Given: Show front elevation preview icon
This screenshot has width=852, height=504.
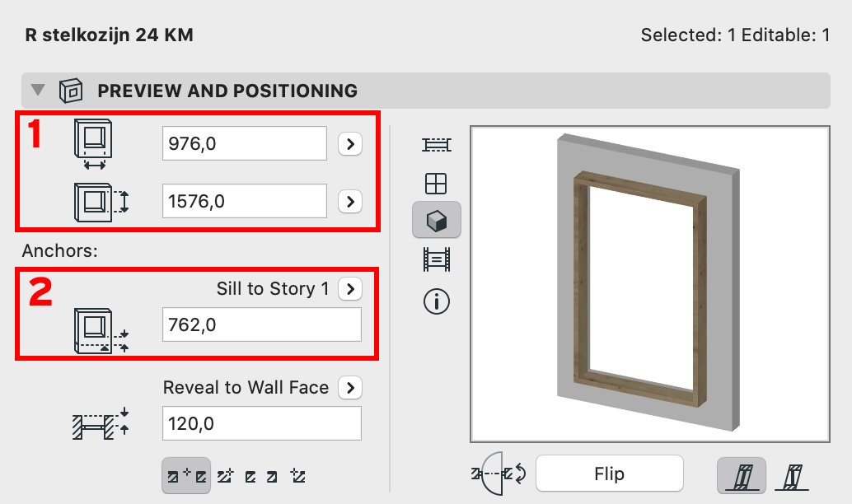Looking at the screenshot, I should coord(436,184).
